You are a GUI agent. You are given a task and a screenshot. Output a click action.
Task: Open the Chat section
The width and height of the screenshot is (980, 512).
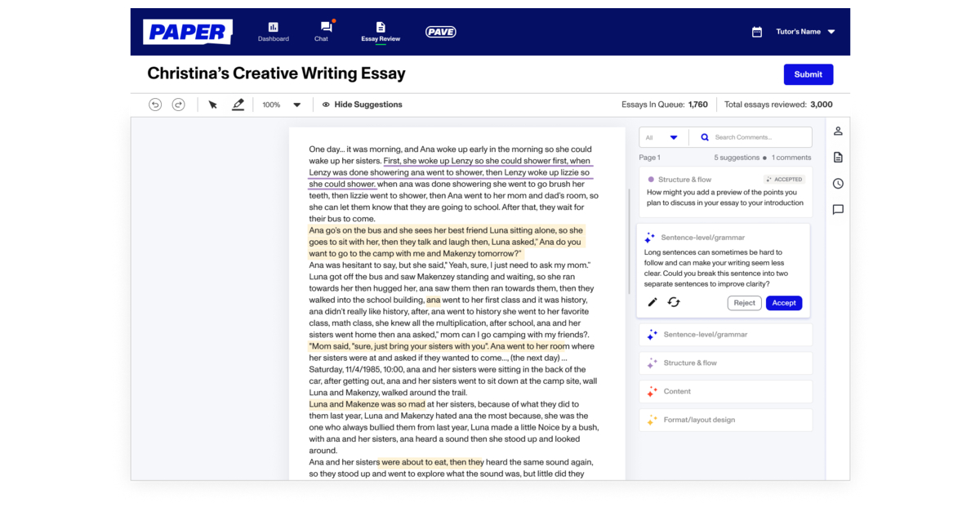tap(323, 31)
